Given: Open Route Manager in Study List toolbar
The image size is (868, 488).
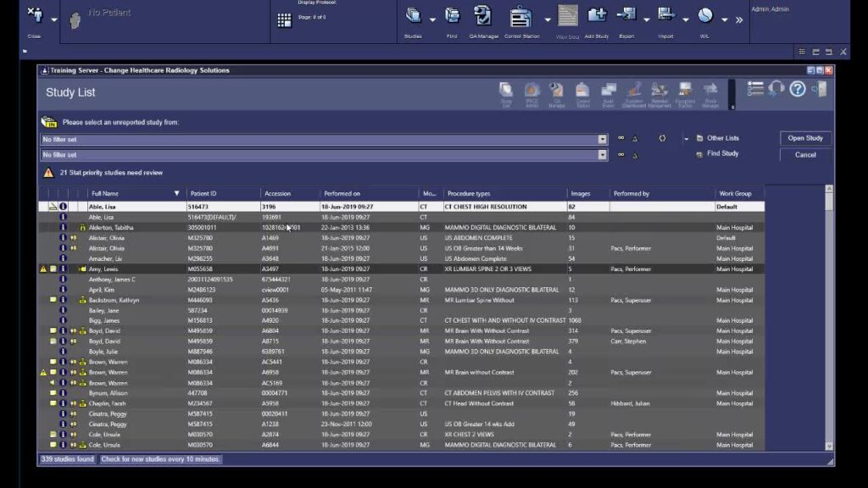Looking at the screenshot, I should click(710, 95).
